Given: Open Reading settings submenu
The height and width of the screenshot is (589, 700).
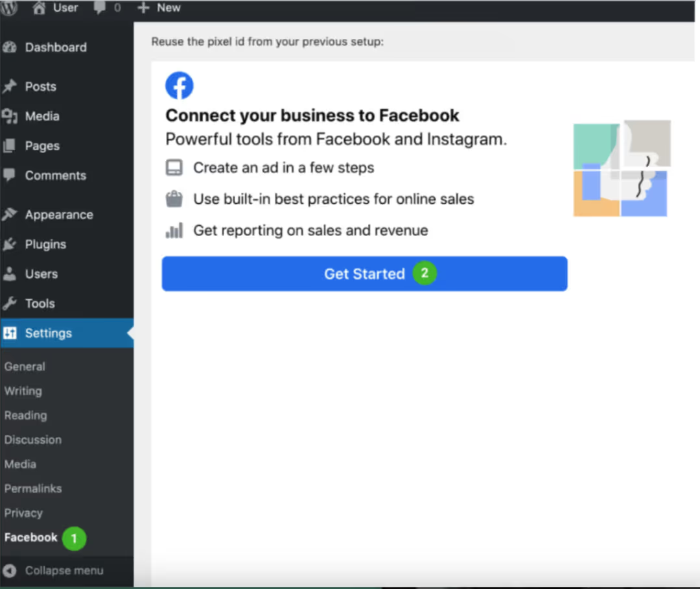Looking at the screenshot, I should (x=25, y=416).
